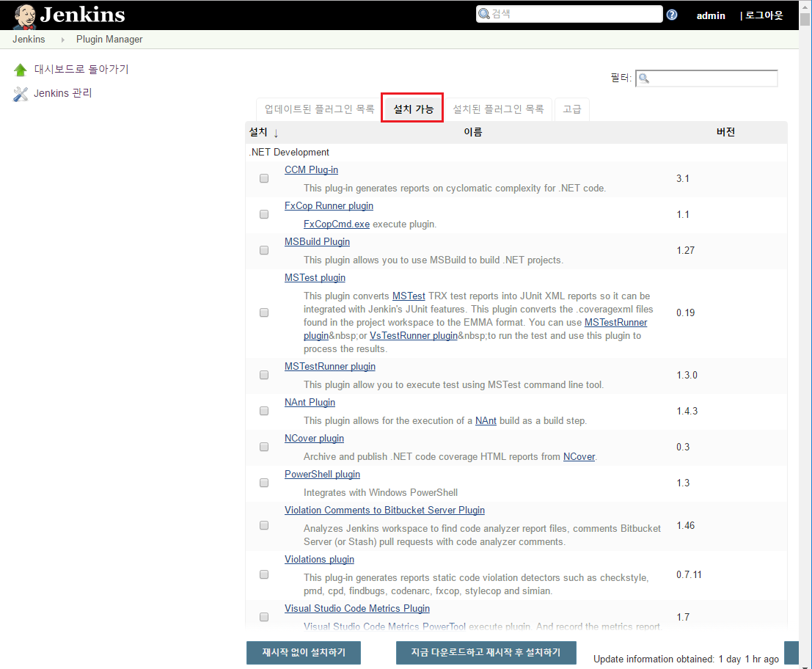Open the MSTest plugin title link

coord(315,277)
